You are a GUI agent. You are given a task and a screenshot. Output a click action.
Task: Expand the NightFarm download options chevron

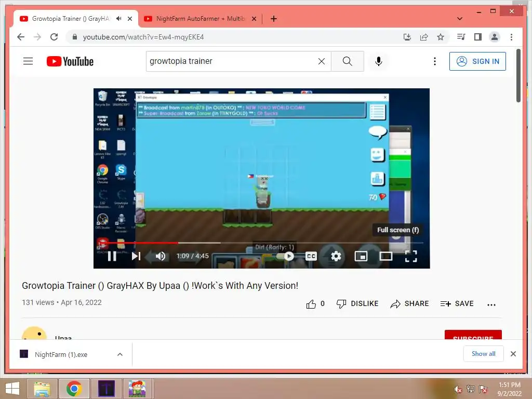pyautogui.click(x=120, y=354)
